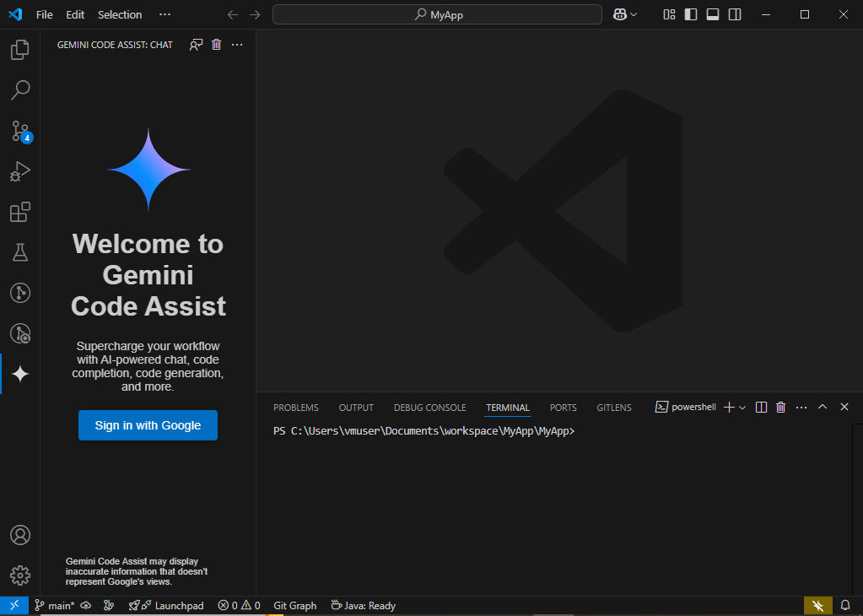
Task: Open Git Graph from status bar
Action: pos(295,606)
